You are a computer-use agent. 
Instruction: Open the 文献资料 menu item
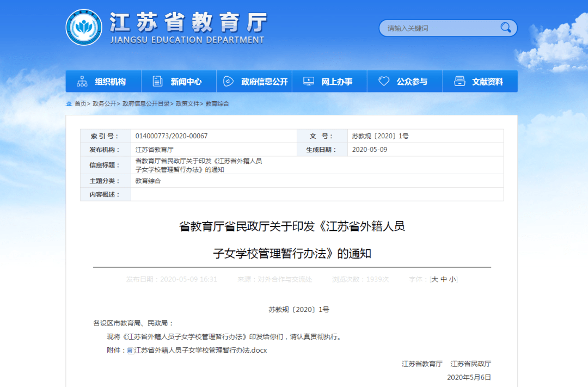[487, 82]
